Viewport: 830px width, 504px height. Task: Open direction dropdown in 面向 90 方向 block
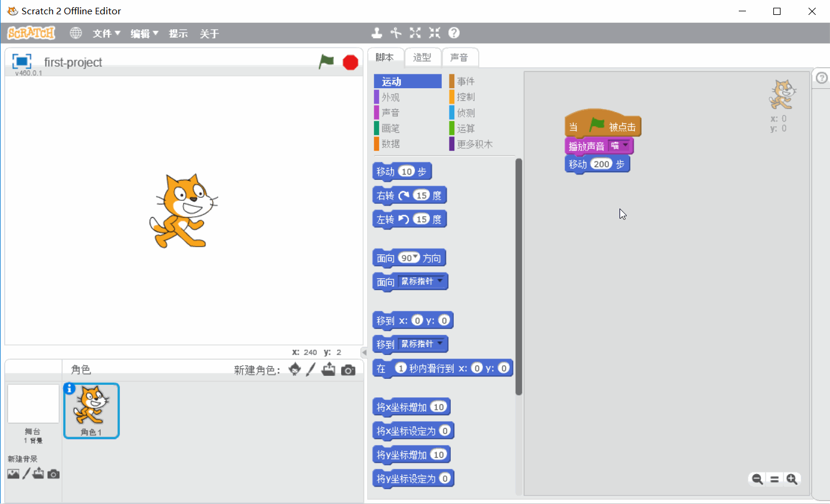pyautogui.click(x=416, y=256)
